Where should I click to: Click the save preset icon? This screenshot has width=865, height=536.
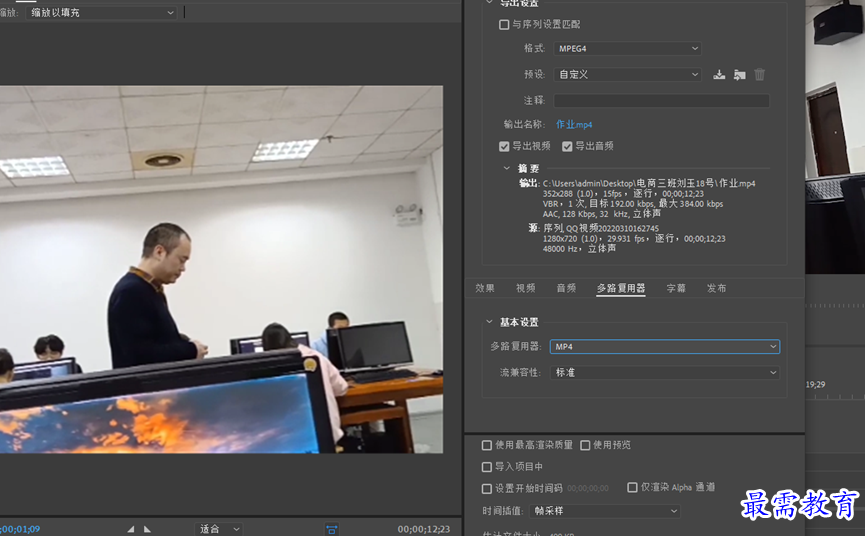coord(719,74)
